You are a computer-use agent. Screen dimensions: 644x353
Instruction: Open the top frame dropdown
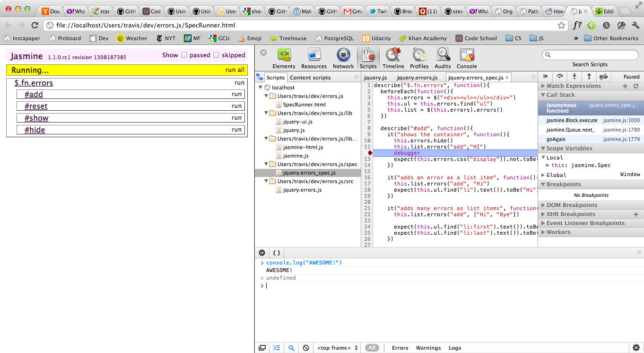point(338,348)
